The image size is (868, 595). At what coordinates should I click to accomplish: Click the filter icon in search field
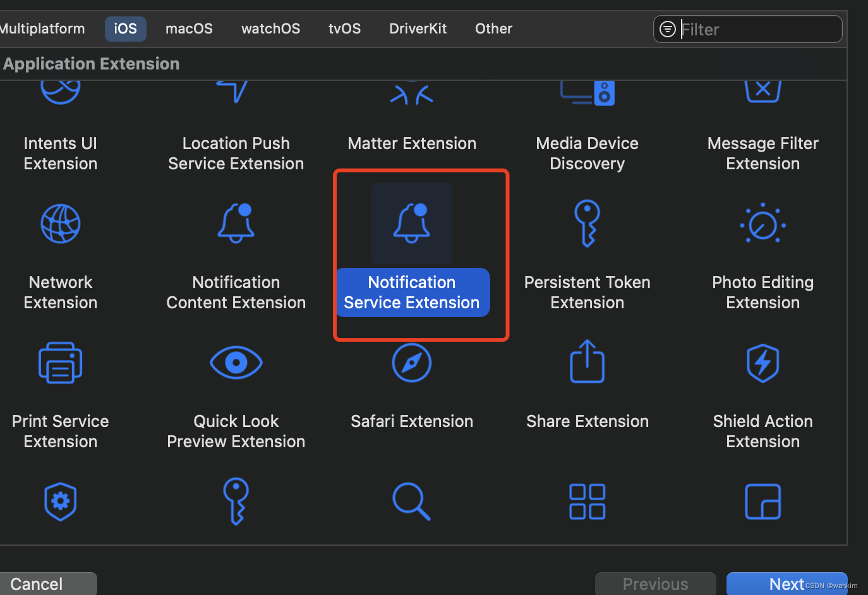click(668, 29)
